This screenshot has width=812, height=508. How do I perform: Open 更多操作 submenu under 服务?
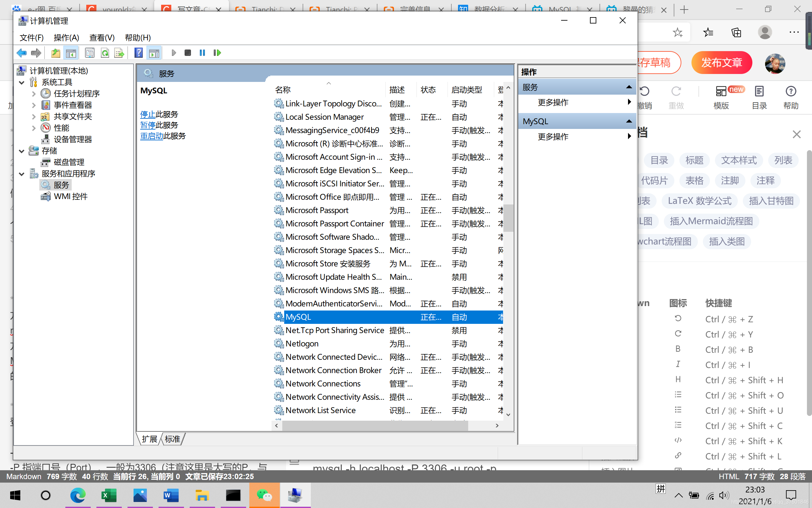(x=577, y=102)
